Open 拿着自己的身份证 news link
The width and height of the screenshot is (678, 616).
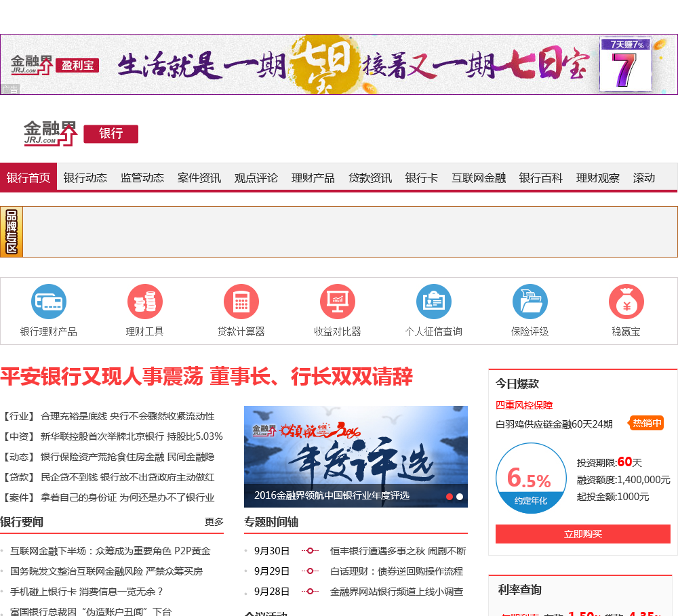click(127, 497)
